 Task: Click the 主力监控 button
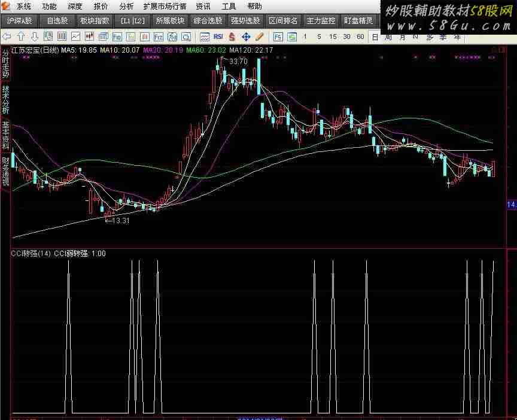point(321,21)
